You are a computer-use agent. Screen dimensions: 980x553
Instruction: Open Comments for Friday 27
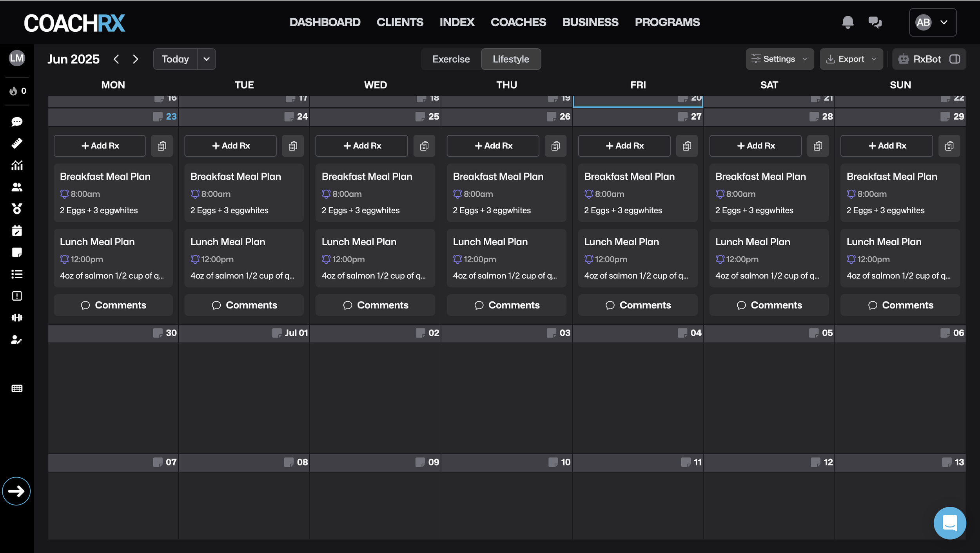pyautogui.click(x=638, y=305)
